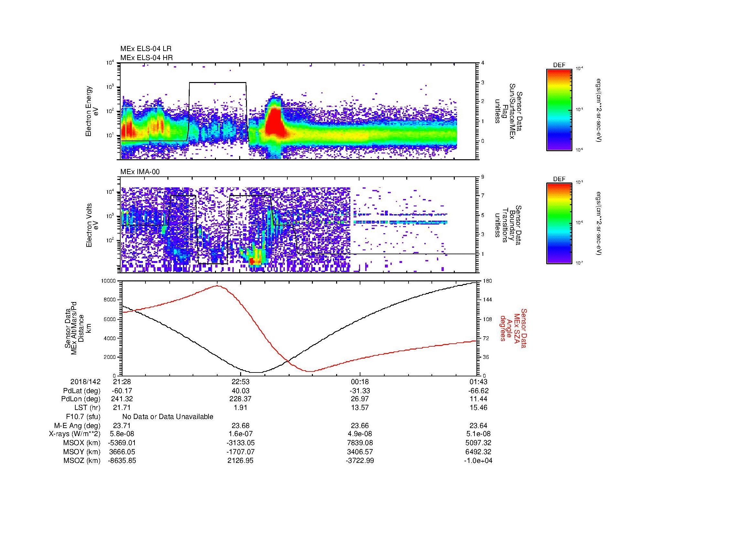Click the time tick '00:18'
Screen dimensions: 756x534
pos(360,382)
